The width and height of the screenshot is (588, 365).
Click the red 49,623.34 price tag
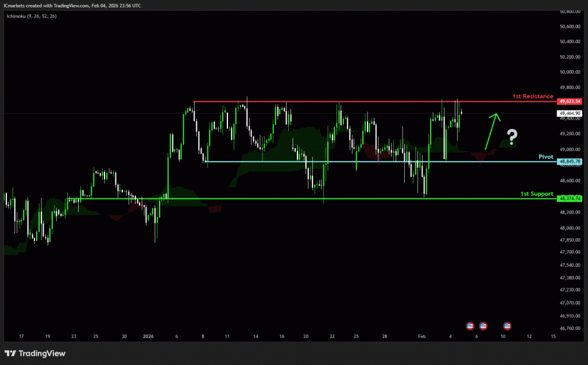[x=570, y=101]
